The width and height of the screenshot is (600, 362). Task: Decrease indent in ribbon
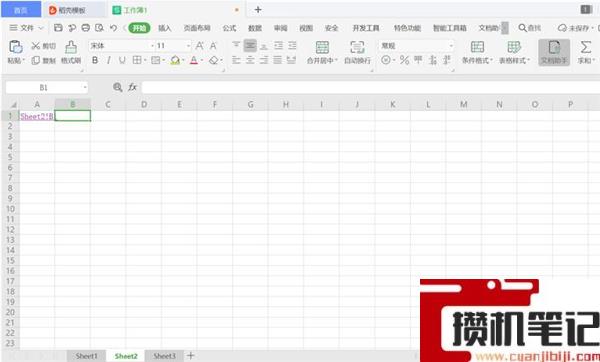point(278,46)
